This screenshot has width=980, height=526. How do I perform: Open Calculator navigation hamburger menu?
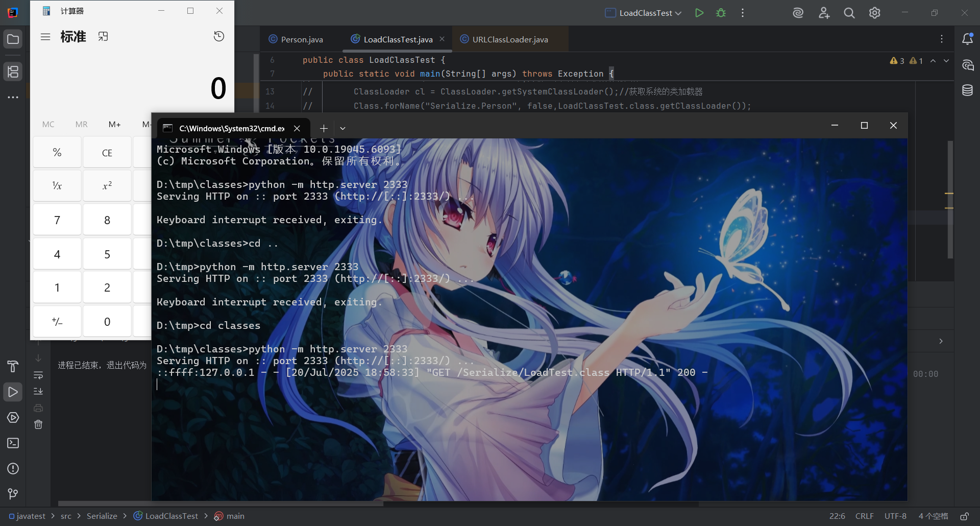(45, 37)
